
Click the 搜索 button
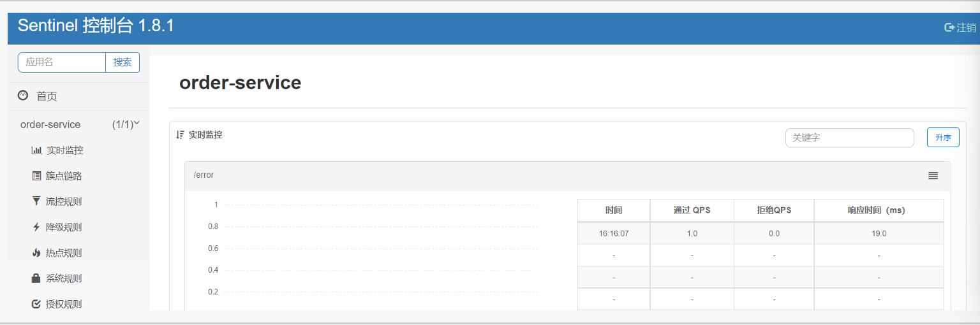pos(122,62)
